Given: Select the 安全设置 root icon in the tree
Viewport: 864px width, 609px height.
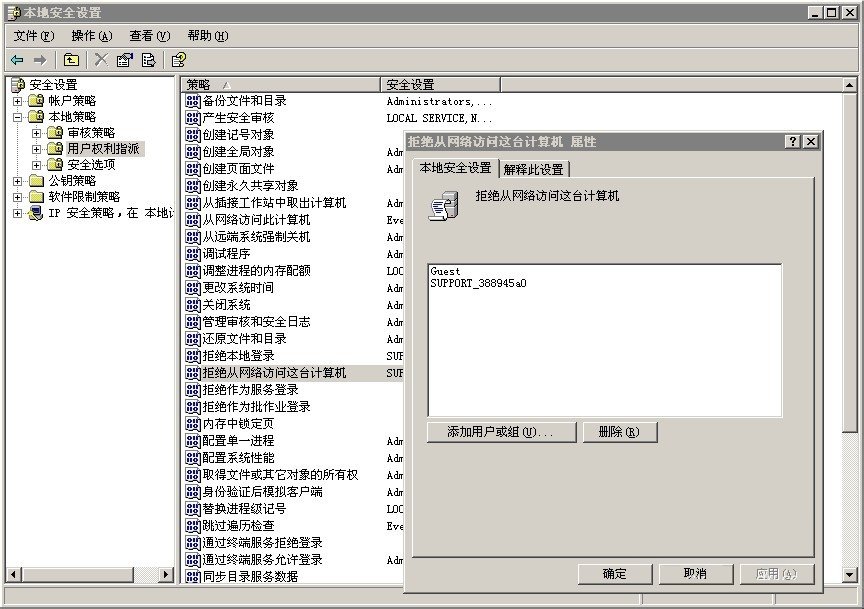Looking at the screenshot, I should pos(18,84).
